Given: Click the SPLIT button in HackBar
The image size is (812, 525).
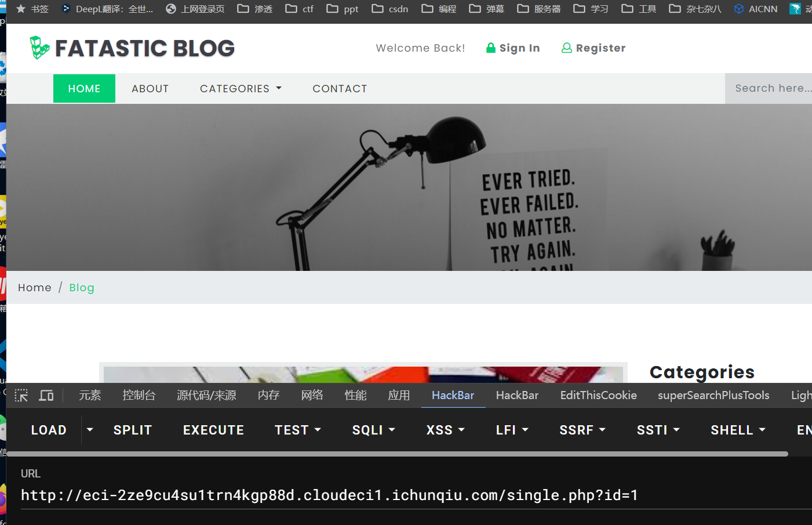Looking at the screenshot, I should click(133, 430).
